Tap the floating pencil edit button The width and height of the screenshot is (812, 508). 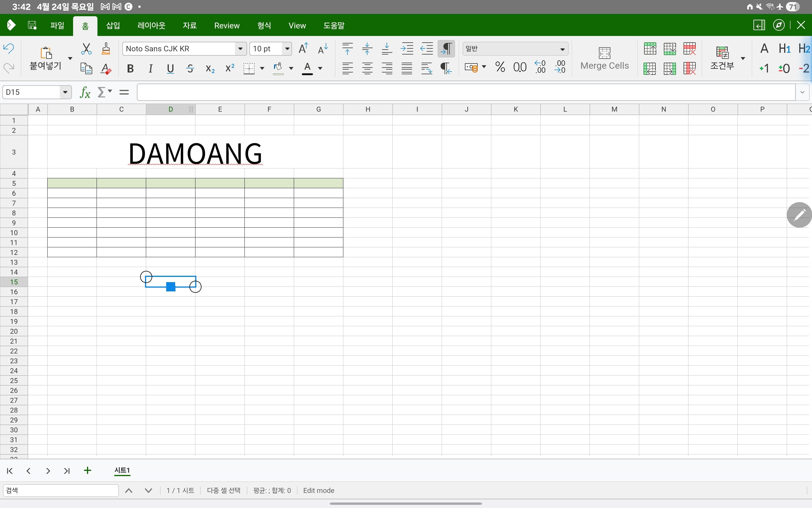[x=799, y=215]
